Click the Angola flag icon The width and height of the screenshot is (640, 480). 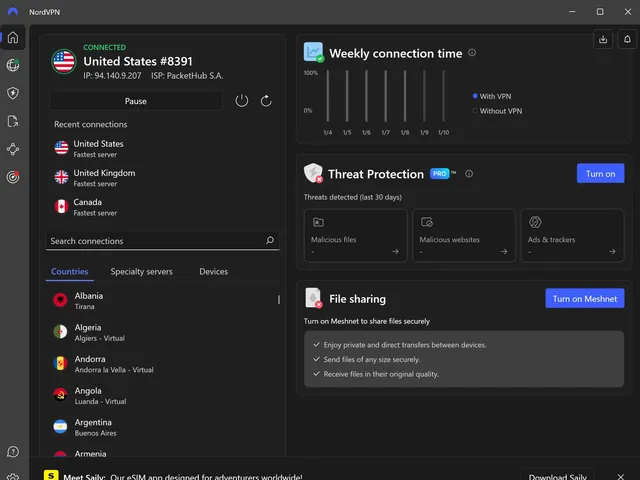[x=60, y=395]
